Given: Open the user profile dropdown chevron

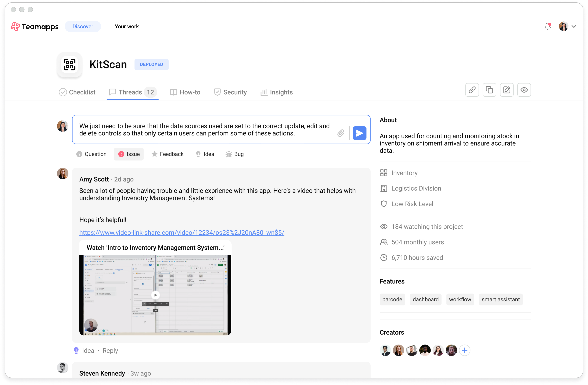Looking at the screenshot, I should pos(574,26).
